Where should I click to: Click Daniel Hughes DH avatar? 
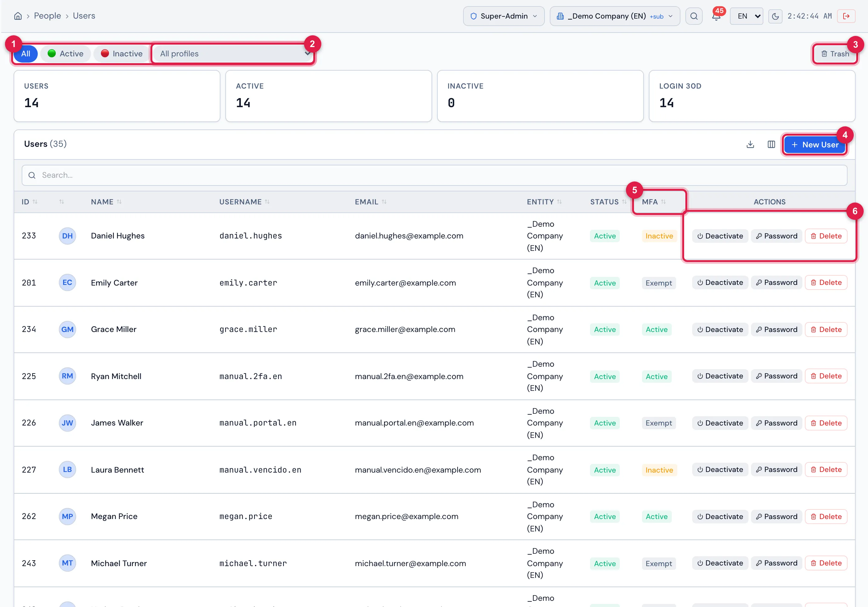[67, 236]
